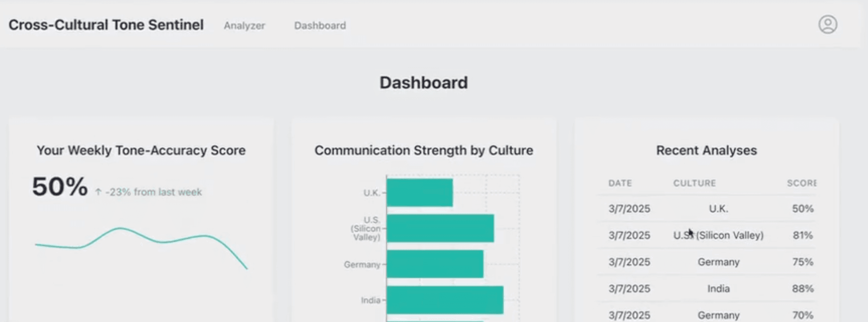Open the India 88% analysis row

(x=707, y=288)
